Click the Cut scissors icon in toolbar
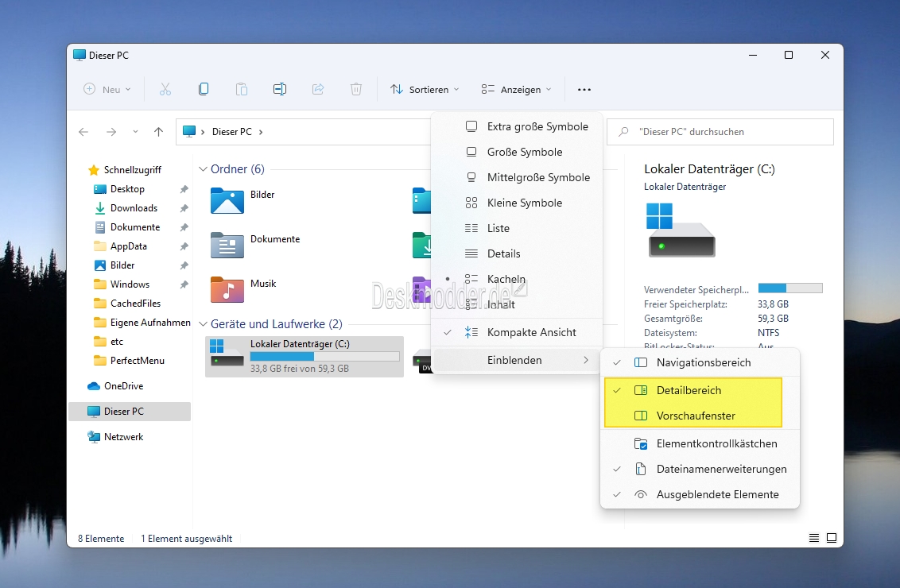The height and width of the screenshot is (588, 900). [x=165, y=90]
